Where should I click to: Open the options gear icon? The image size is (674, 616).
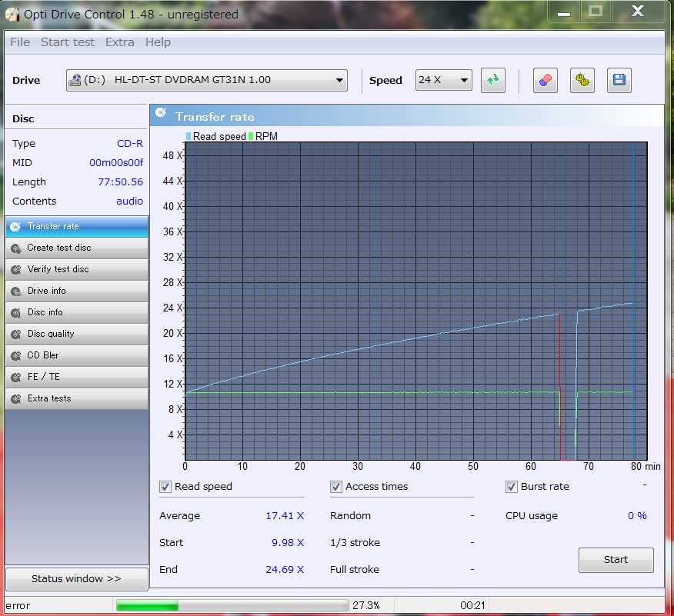tap(582, 80)
